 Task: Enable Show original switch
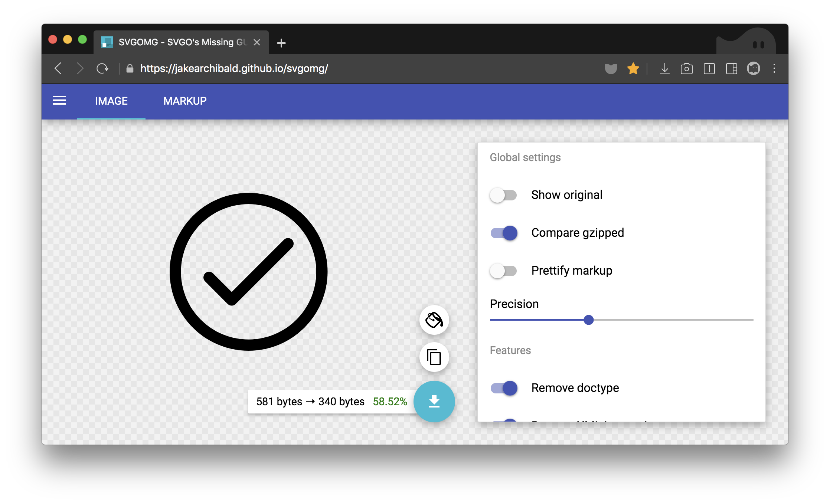pos(503,195)
